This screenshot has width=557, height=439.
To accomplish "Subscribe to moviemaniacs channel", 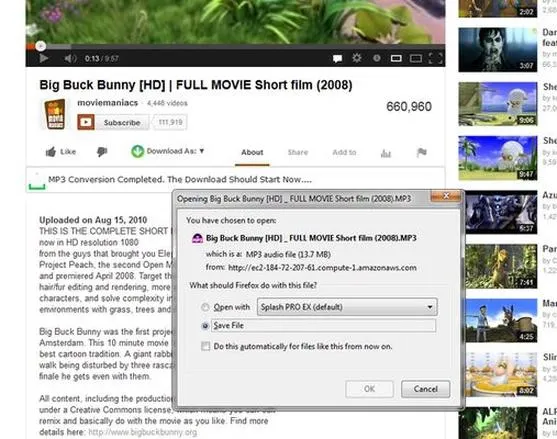I will (x=113, y=123).
